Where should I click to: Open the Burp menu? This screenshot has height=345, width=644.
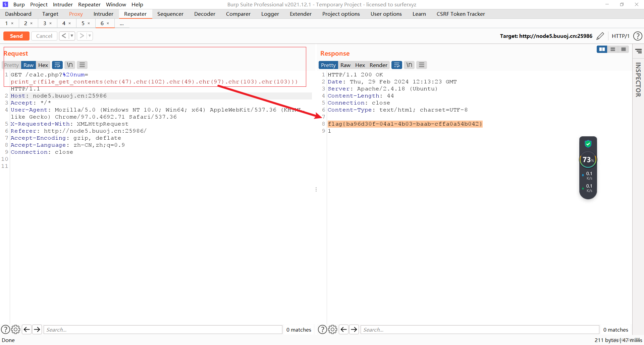19,4
